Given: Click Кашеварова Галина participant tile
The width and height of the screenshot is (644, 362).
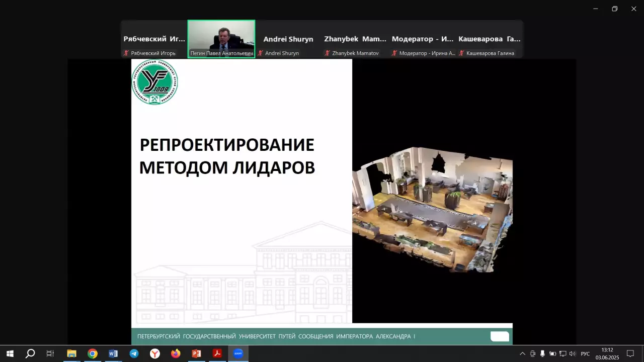Looking at the screenshot, I should (489, 39).
